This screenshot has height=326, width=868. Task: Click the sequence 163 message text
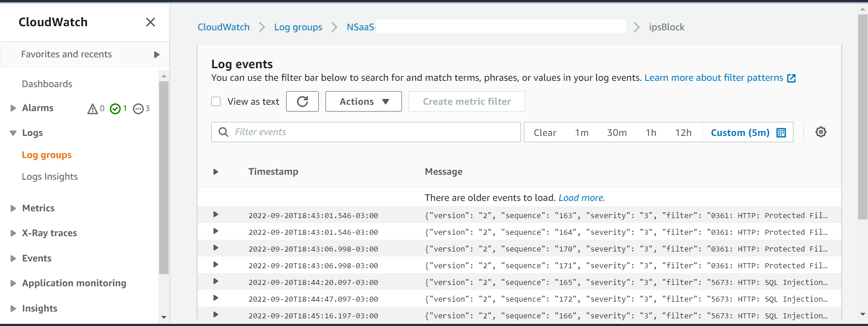(x=626, y=216)
